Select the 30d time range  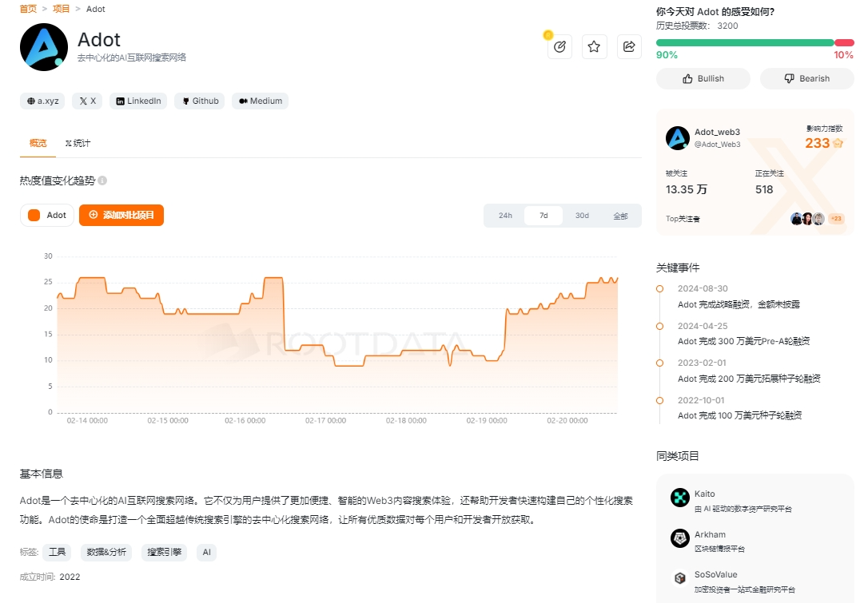[x=582, y=216]
